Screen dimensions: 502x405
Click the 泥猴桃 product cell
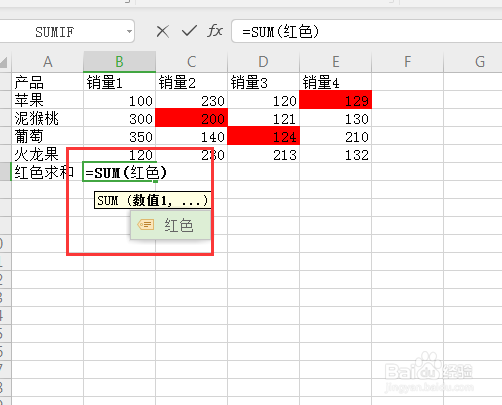(47, 118)
